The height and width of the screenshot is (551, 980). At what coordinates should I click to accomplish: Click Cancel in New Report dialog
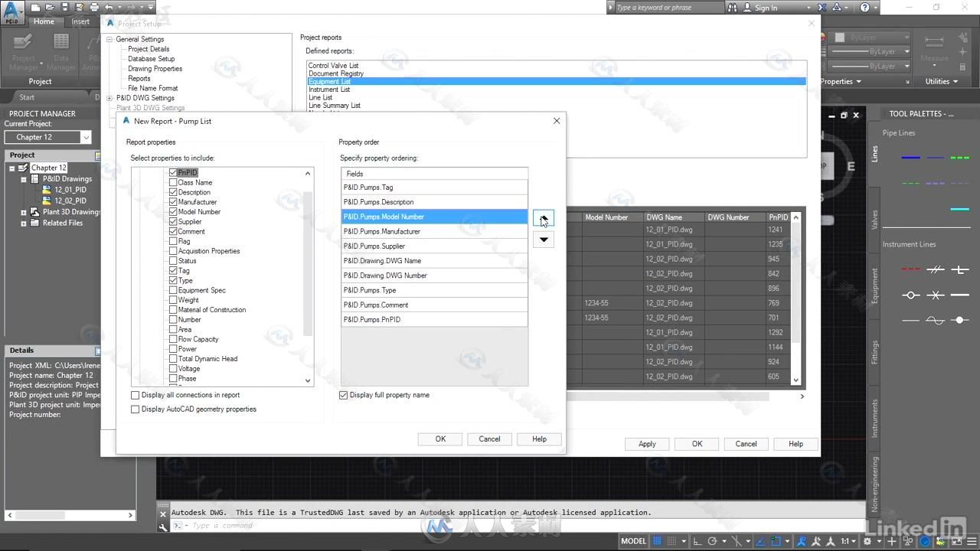click(489, 439)
